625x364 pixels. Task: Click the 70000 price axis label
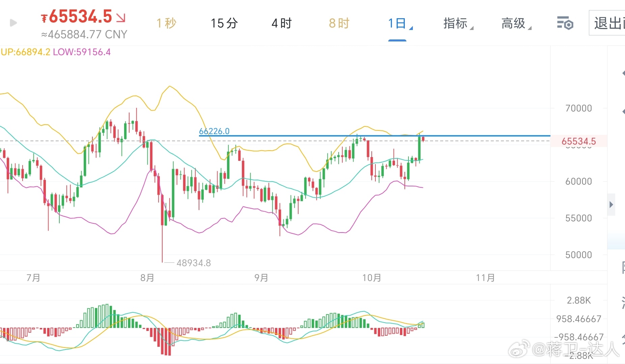(578, 108)
